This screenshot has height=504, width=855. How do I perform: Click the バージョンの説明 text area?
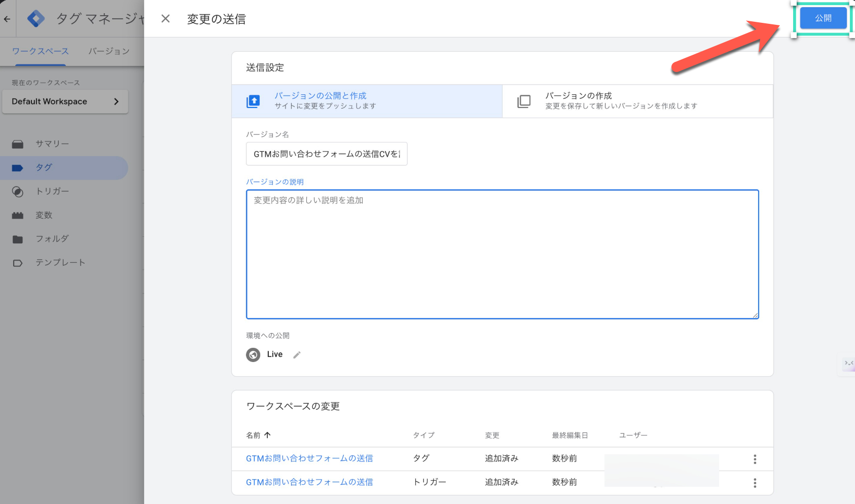502,254
